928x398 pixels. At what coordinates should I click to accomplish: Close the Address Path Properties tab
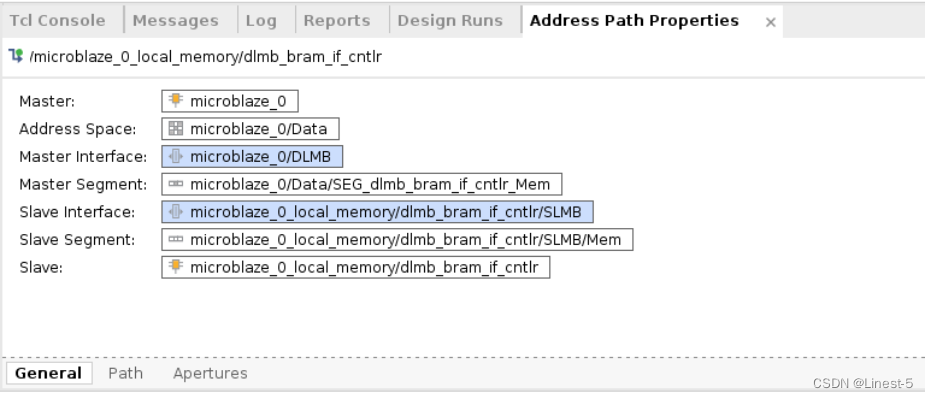click(770, 23)
